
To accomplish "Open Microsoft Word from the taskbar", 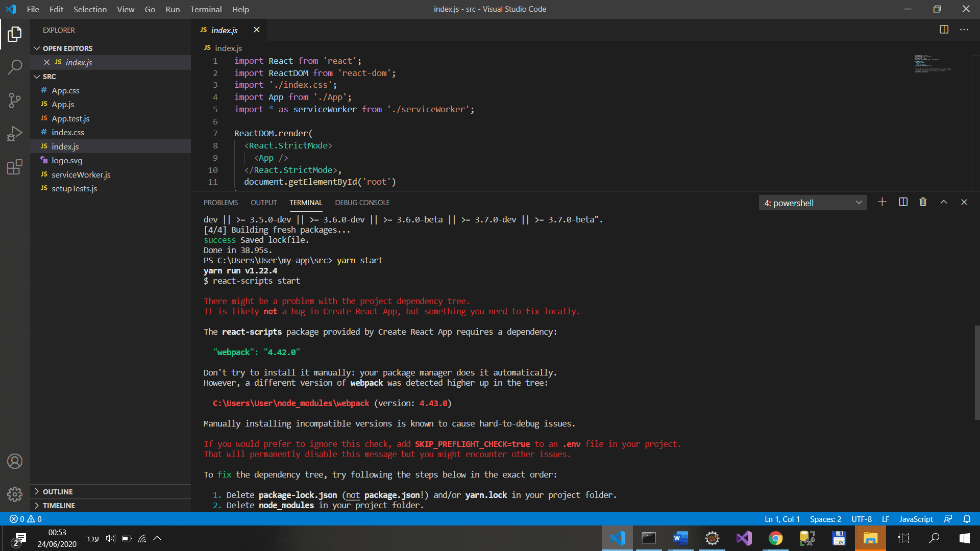I will click(680, 538).
